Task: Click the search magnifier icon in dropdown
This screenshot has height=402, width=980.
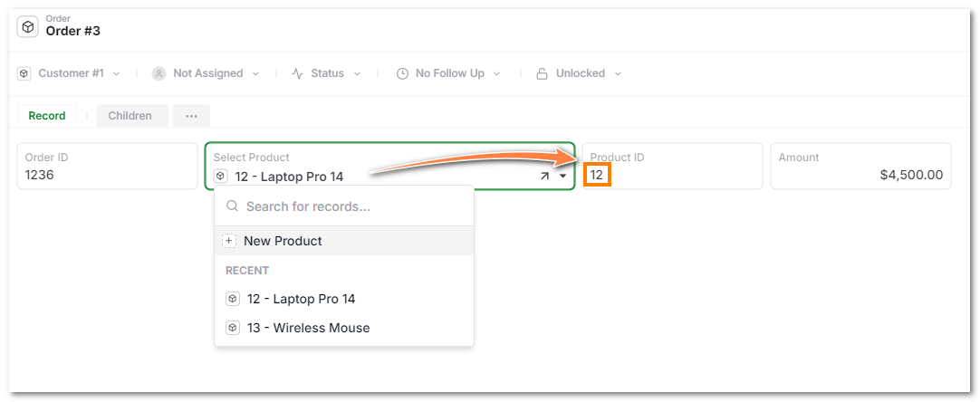Action: tap(232, 206)
